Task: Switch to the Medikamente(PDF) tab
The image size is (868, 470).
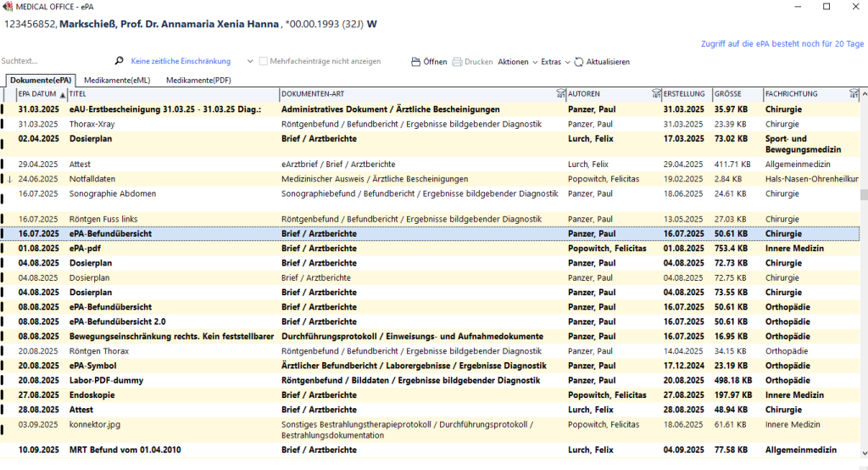Action: pyautogui.click(x=198, y=80)
